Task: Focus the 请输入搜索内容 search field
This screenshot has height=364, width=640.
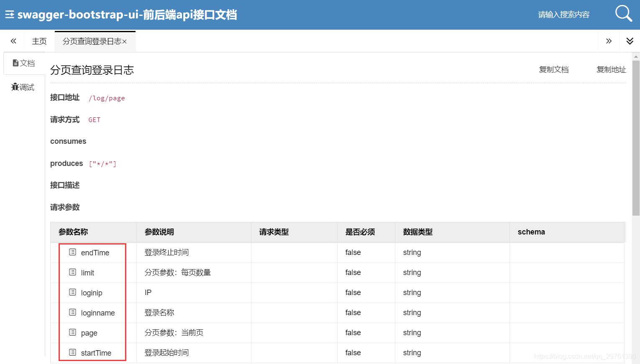Action: click(564, 15)
